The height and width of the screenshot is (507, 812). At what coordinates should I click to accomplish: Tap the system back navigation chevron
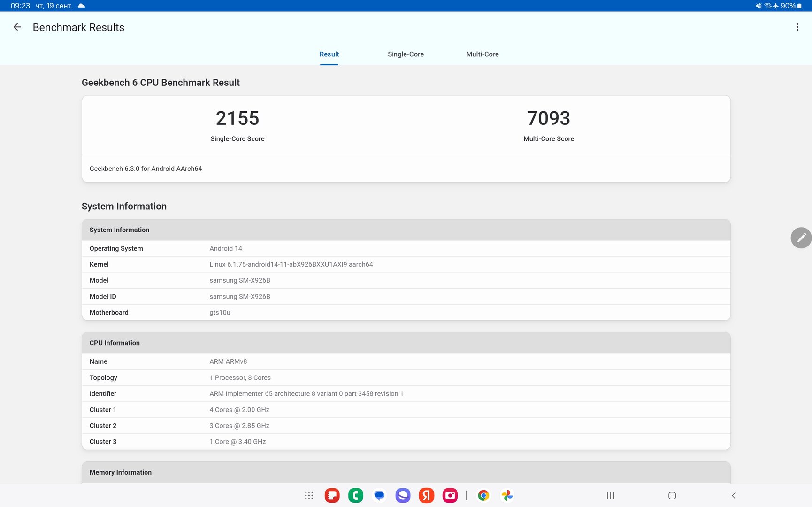point(734,496)
